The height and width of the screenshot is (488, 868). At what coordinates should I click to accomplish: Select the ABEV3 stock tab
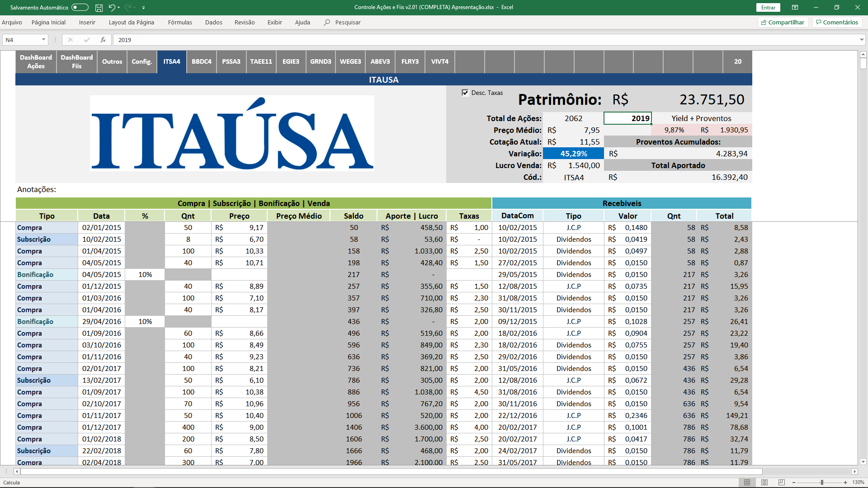point(380,61)
